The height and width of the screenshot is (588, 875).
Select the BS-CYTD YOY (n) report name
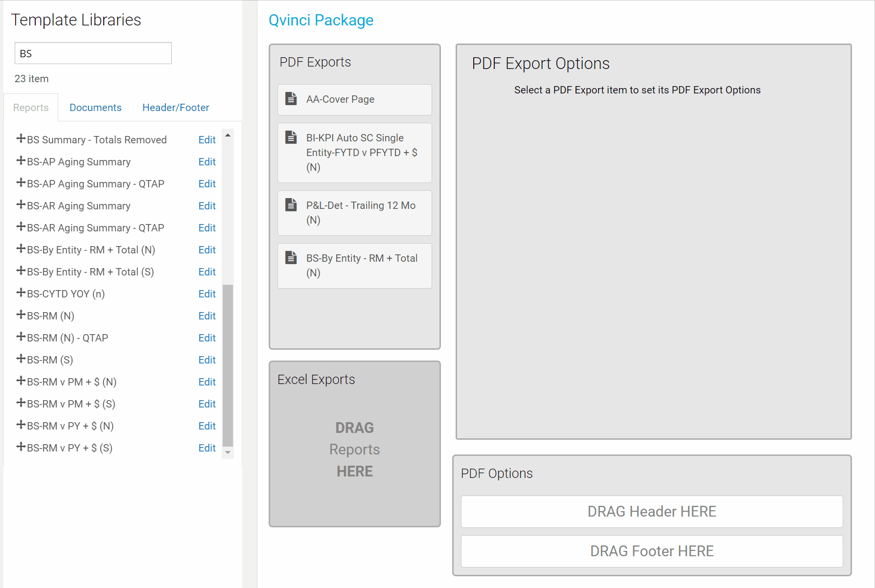(x=66, y=294)
